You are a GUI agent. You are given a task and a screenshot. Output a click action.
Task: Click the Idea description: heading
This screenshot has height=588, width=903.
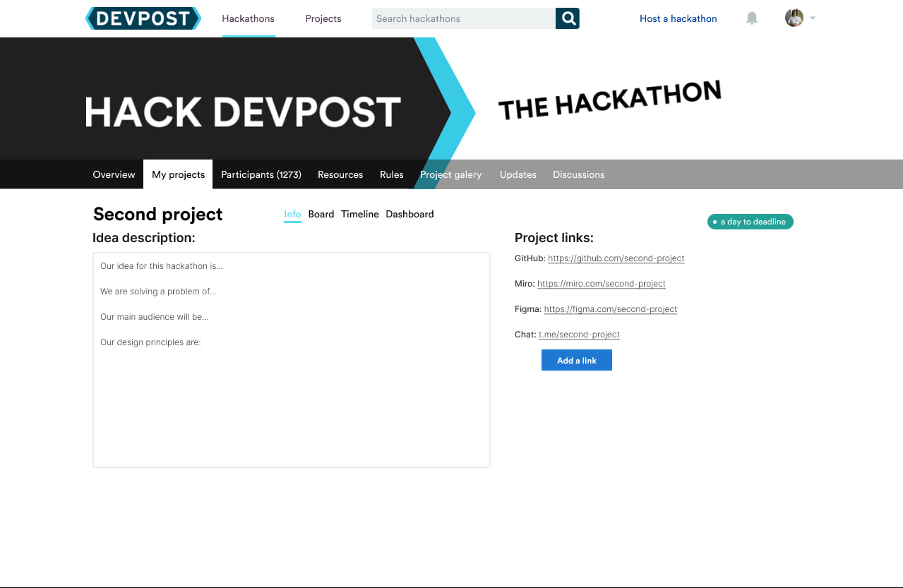144,238
